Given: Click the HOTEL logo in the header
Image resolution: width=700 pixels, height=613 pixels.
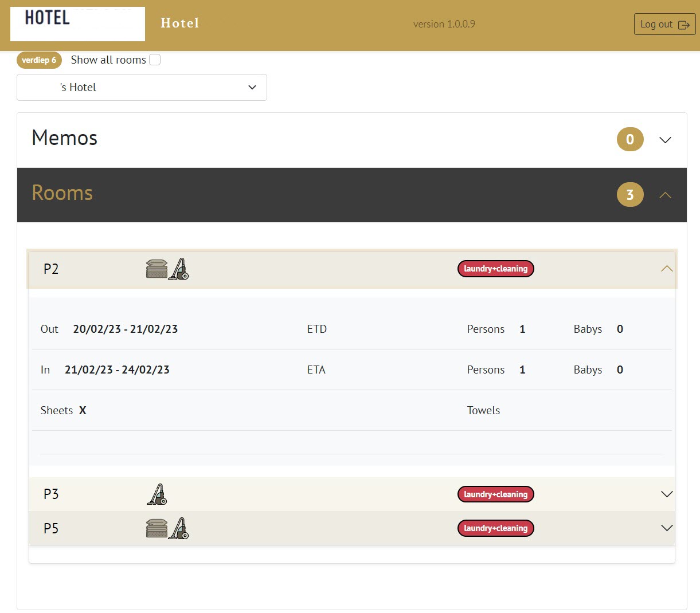Looking at the screenshot, I should click(77, 24).
